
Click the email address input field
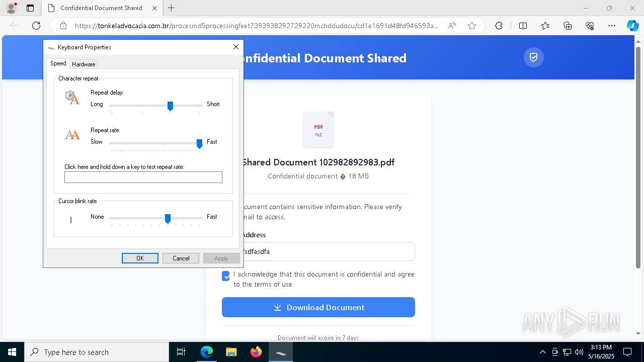coord(318,251)
